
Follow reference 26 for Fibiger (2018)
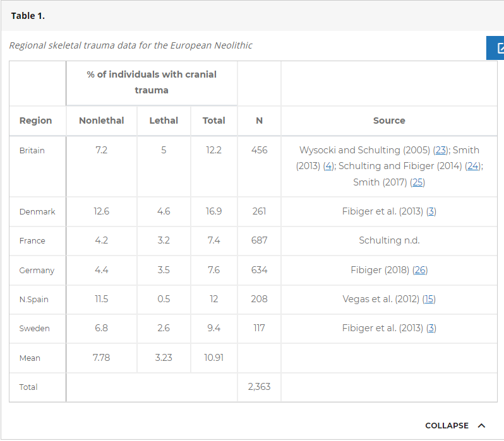click(420, 270)
